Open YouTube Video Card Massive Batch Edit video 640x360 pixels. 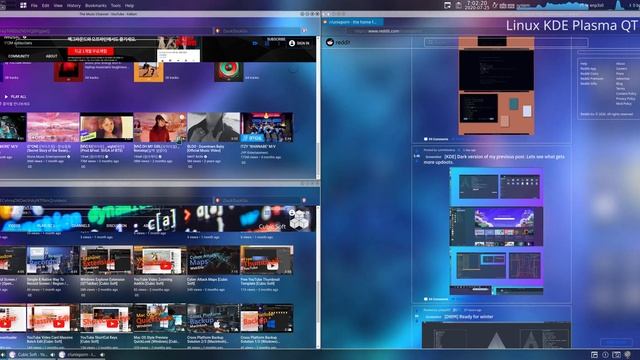pos(53,318)
